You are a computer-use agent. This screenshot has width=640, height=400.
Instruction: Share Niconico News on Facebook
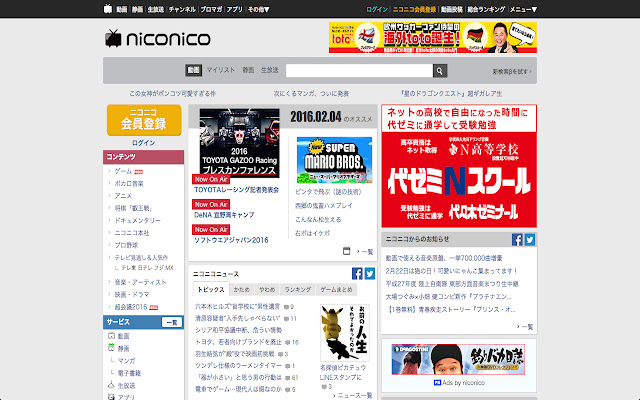pos(357,273)
